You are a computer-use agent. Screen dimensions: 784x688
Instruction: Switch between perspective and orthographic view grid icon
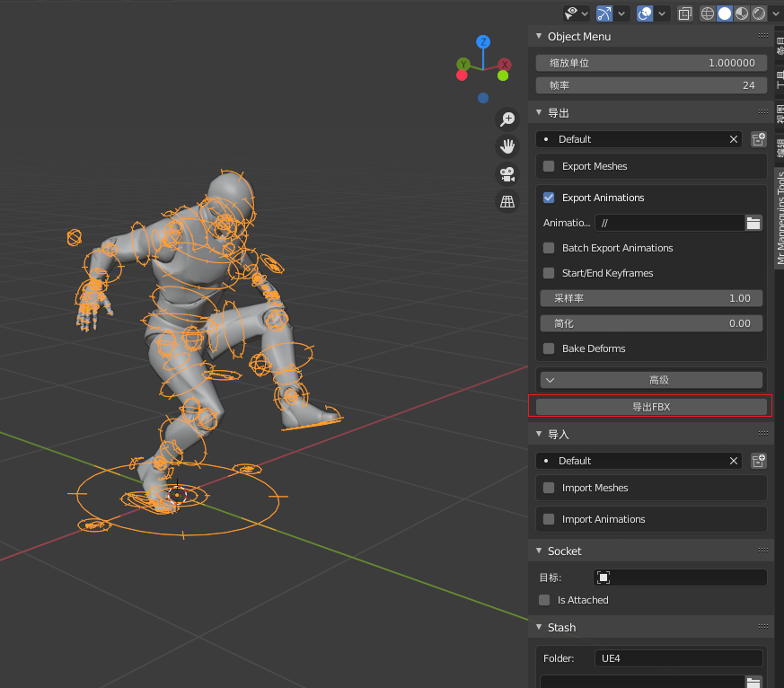point(507,201)
